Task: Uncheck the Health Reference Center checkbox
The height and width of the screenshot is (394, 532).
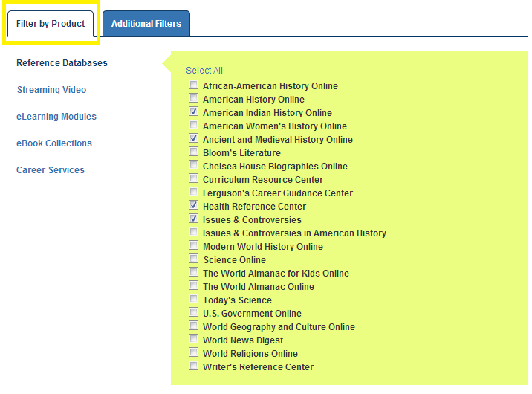Action: [193, 205]
